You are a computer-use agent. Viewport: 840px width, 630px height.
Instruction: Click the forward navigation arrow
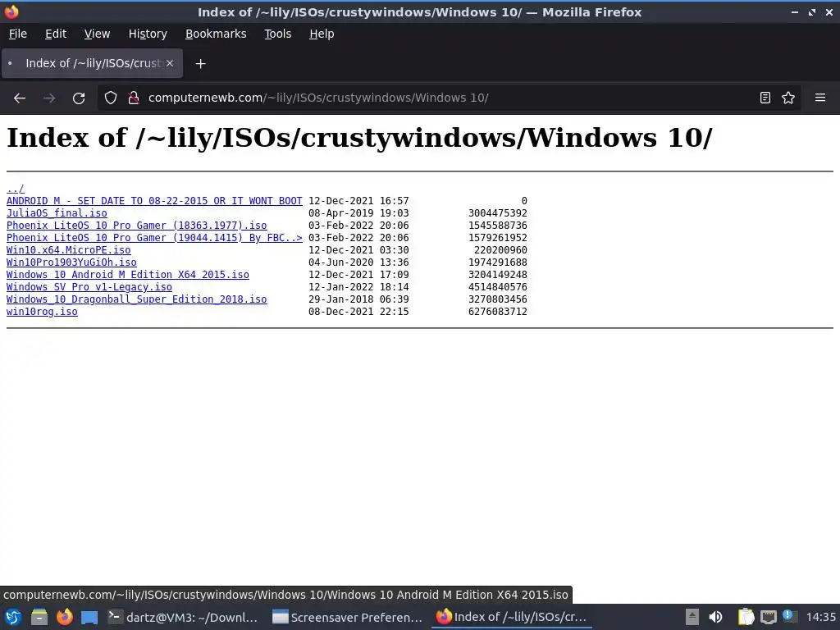pyautogui.click(x=49, y=98)
